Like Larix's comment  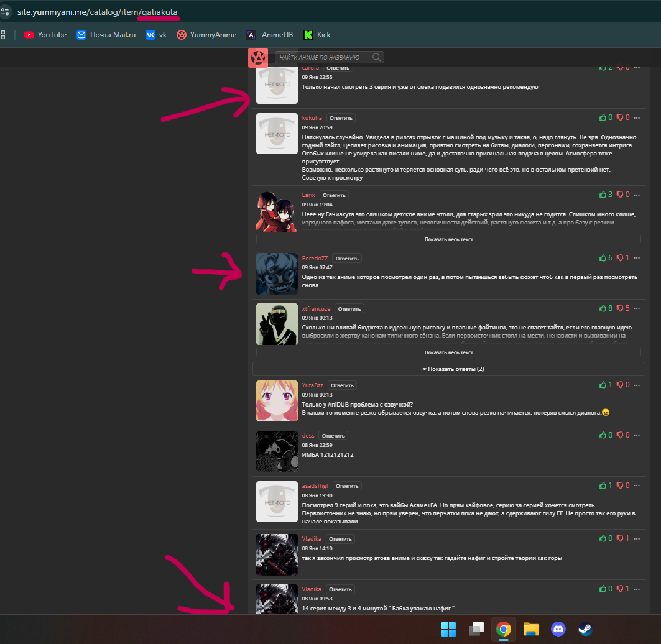pos(606,195)
